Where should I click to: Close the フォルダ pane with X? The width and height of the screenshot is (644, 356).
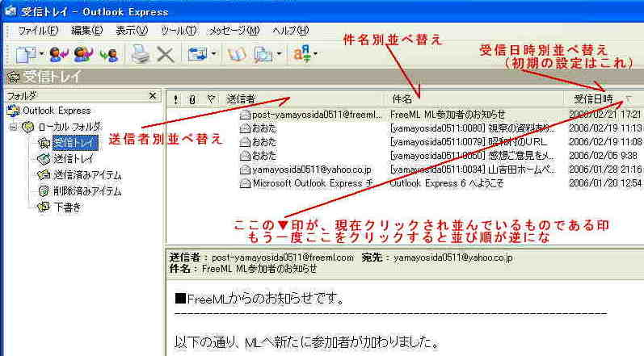tap(153, 95)
